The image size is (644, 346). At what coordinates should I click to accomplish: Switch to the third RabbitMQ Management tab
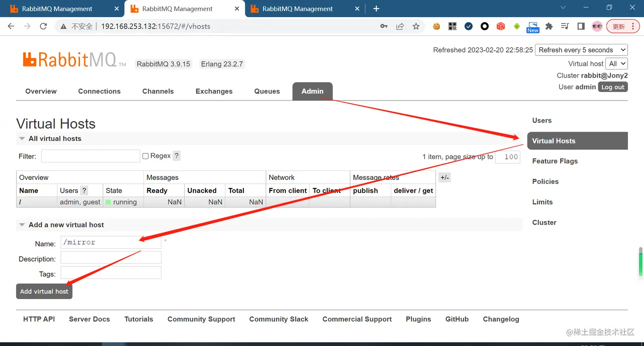[298, 9]
